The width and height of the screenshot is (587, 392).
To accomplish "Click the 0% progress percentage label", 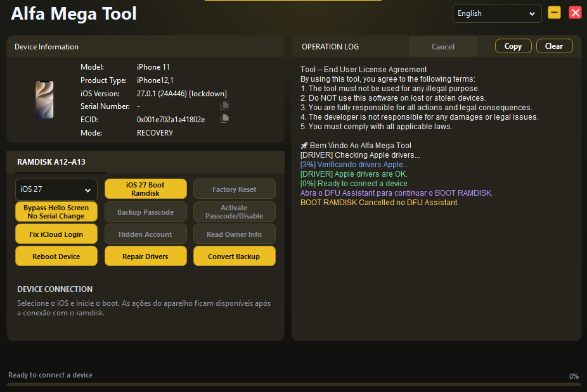I will (x=574, y=376).
